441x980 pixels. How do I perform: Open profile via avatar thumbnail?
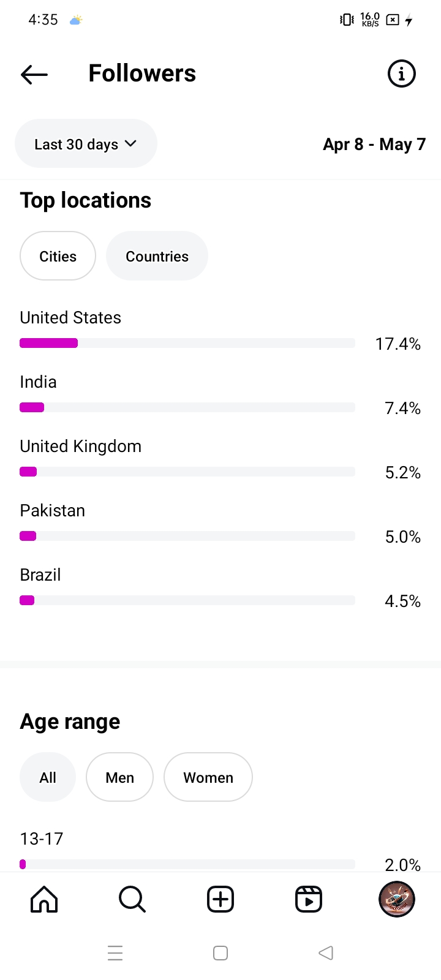click(397, 899)
